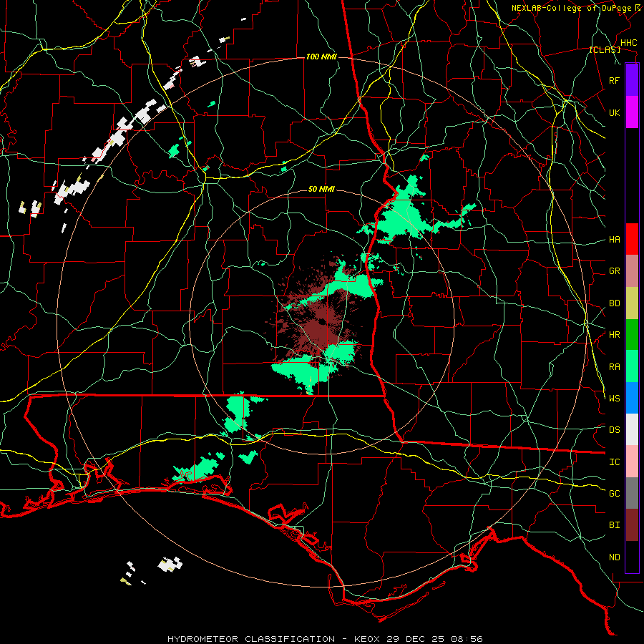Click the UK magenta legend swatch
644x644 pixels.
[632, 112]
